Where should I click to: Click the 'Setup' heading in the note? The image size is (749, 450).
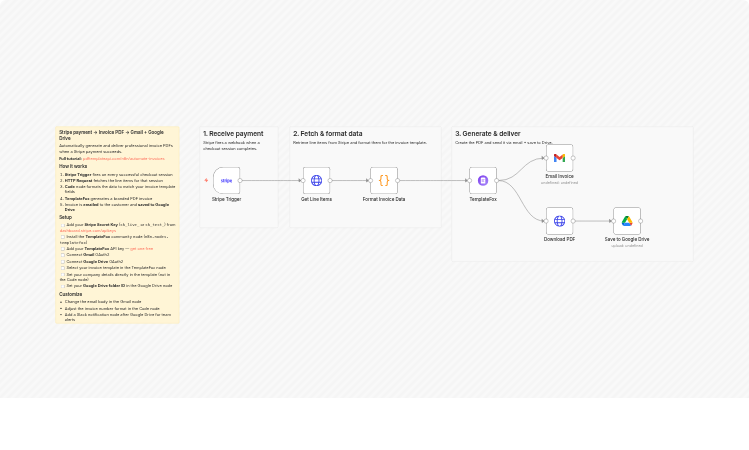(x=65, y=217)
